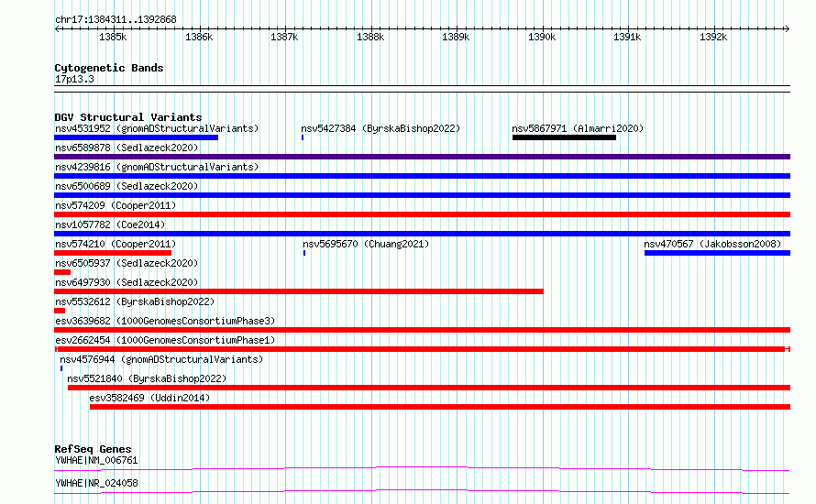Screen dimensions: 816x504
Task: Select the blue nsv6500689 variant bar
Action: 422,195
